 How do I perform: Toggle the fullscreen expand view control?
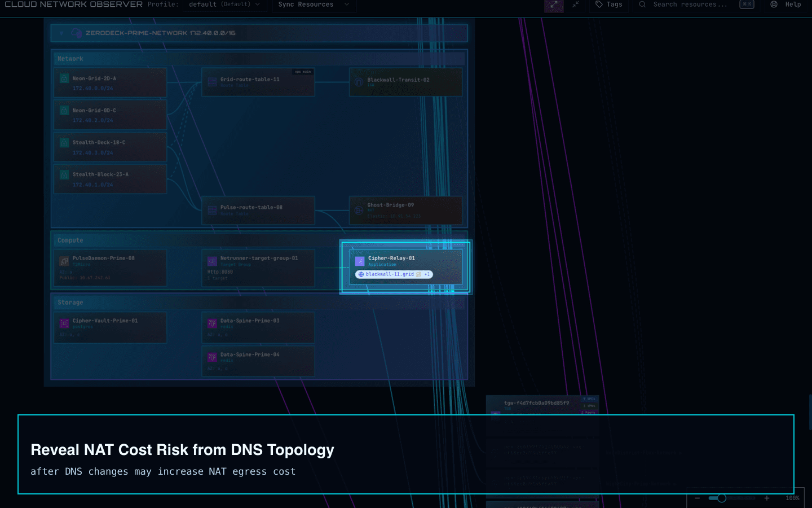coord(553,6)
